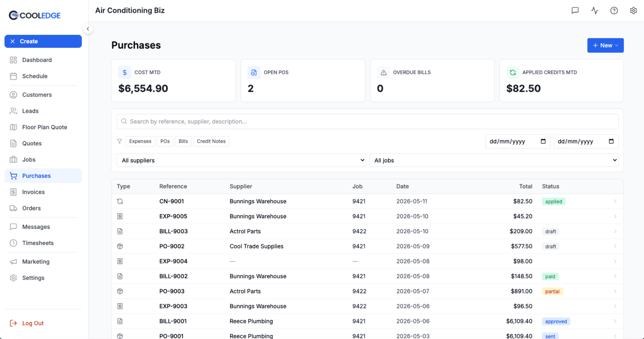Open the end date calendar picker

pyautogui.click(x=611, y=141)
